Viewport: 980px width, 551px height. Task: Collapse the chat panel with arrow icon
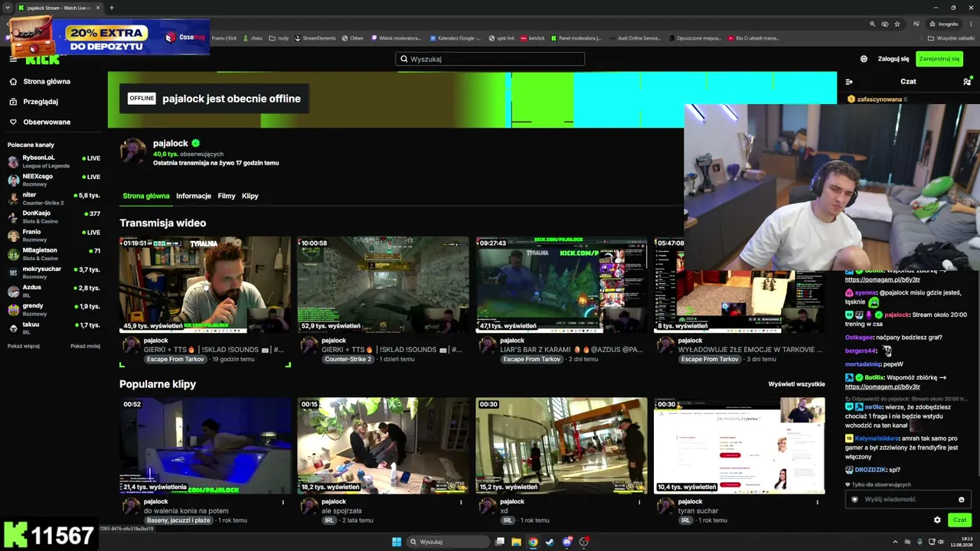(x=849, y=81)
